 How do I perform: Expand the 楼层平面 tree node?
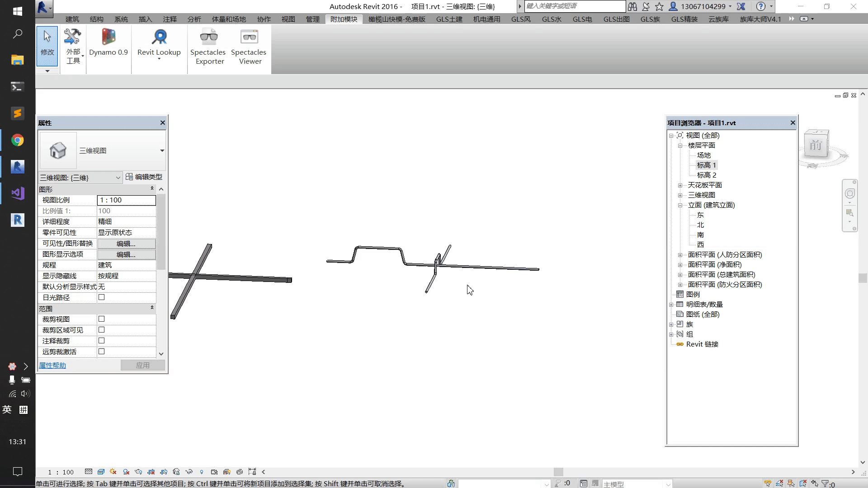tap(679, 145)
